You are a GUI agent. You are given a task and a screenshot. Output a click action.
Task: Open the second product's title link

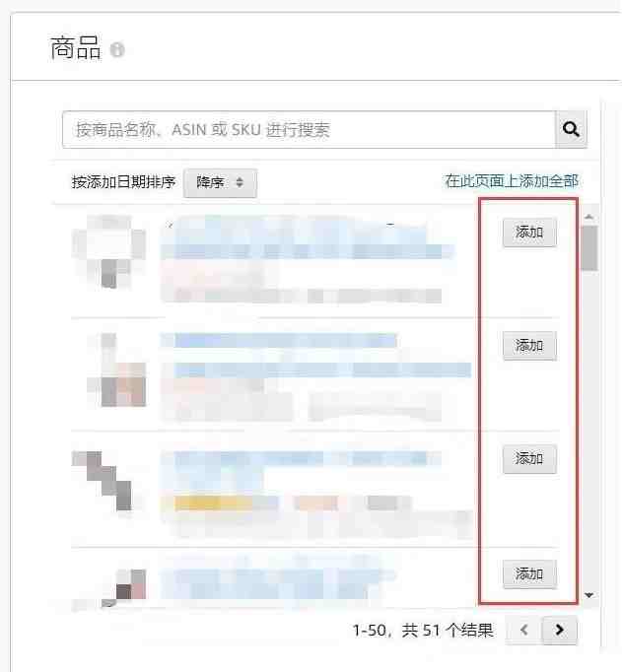click(315, 356)
